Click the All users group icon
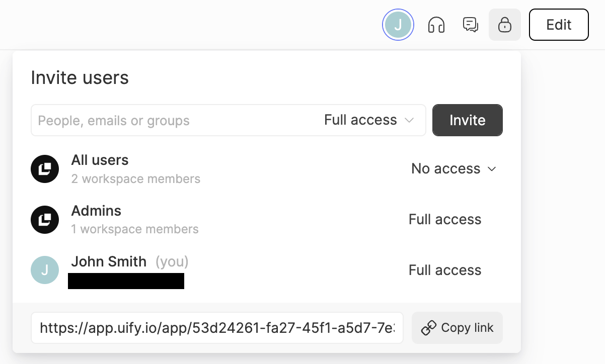 (45, 169)
